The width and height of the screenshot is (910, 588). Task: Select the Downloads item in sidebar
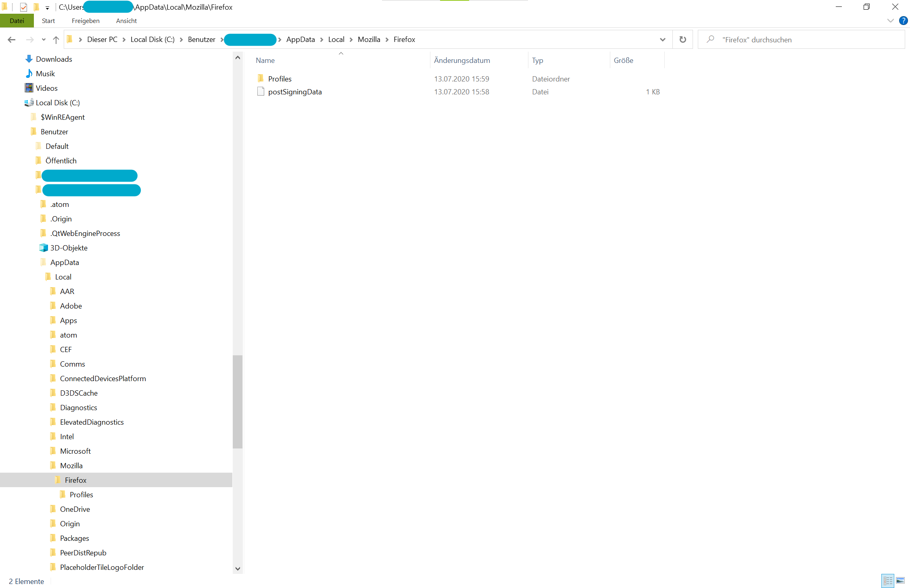(x=54, y=59)
